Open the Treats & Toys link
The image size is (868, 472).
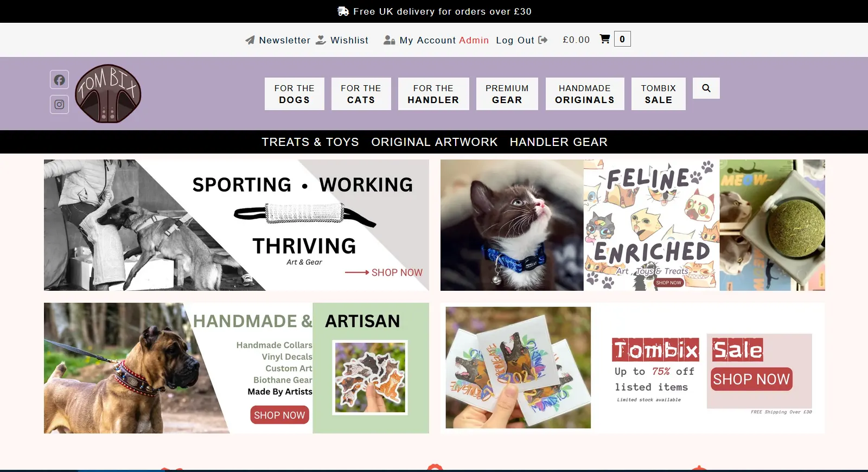(x=310, y=142)
